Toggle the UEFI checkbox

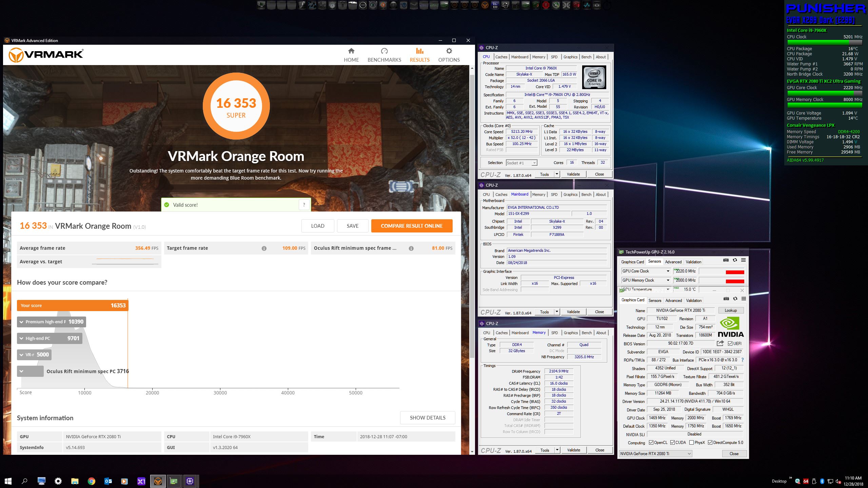tap(730, 343)
